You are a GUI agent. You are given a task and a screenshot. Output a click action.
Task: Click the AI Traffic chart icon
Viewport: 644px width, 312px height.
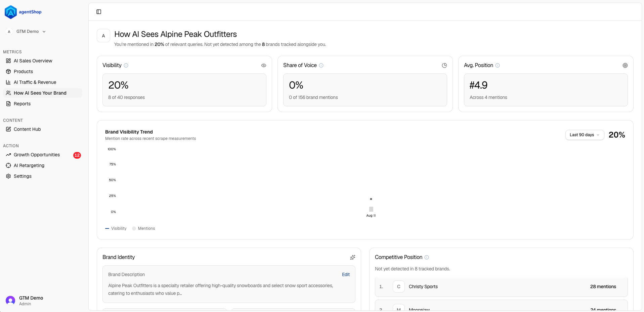click(x=8, y=82)
